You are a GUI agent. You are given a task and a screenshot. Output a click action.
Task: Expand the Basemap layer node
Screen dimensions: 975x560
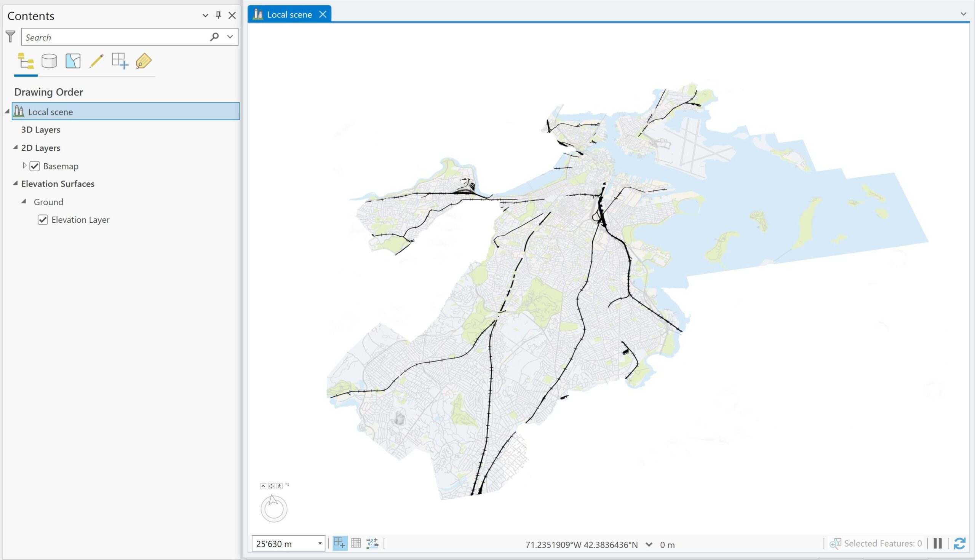click(x=25, y=165)
